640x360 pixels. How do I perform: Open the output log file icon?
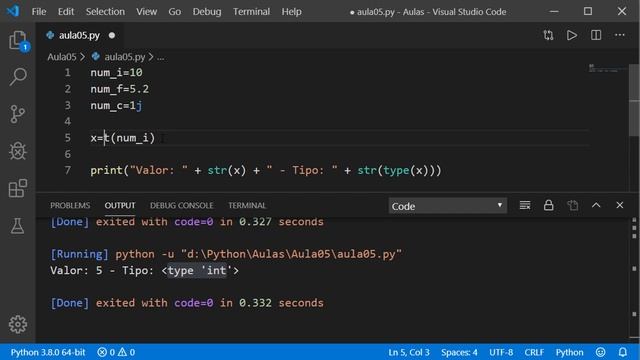(573, 205)
